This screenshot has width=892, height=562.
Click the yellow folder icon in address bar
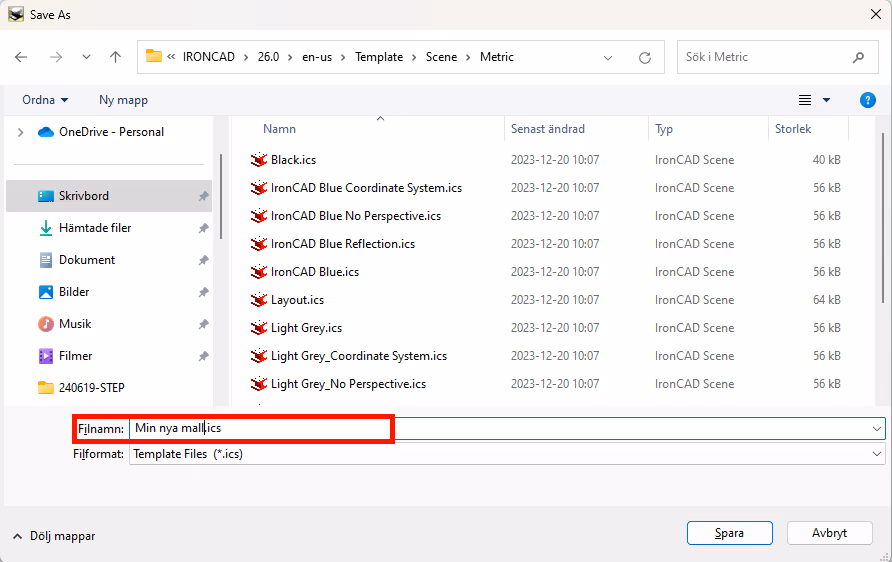pos(154,56)
